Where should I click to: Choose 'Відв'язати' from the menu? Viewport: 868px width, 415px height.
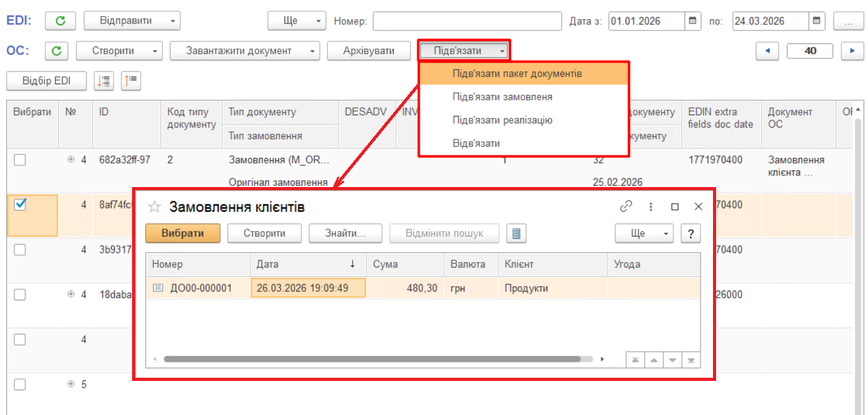pos(476,143)
